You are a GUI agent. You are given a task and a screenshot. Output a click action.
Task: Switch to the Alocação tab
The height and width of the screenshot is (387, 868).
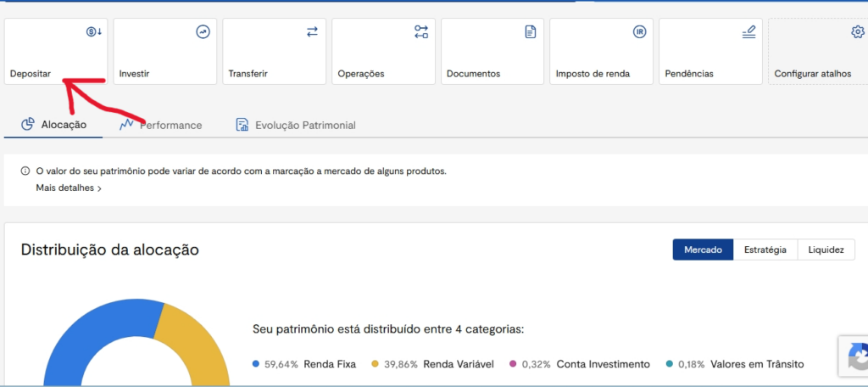[x=53, y=125]
